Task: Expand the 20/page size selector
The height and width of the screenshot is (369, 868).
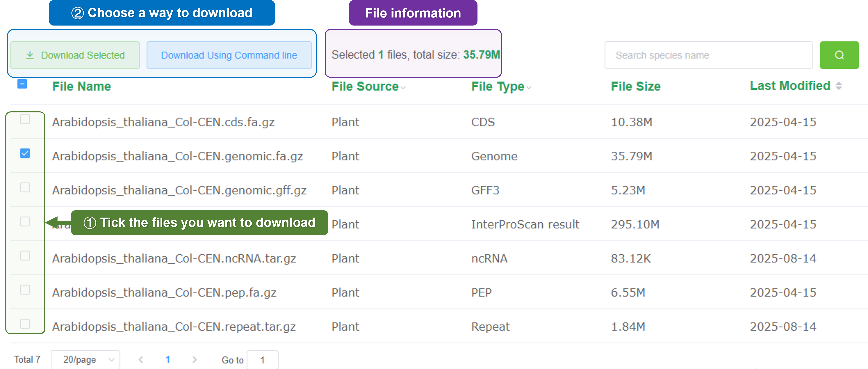Action: [x=85, y=360]
